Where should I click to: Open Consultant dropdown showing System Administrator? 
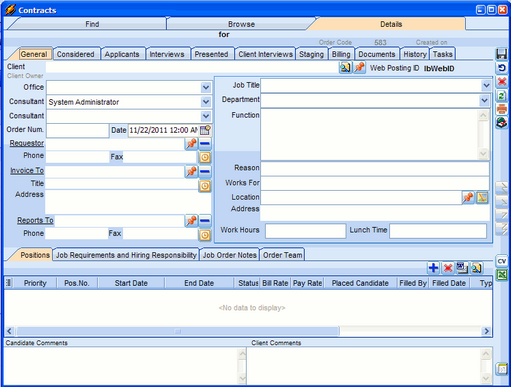[x=206, y=102]
